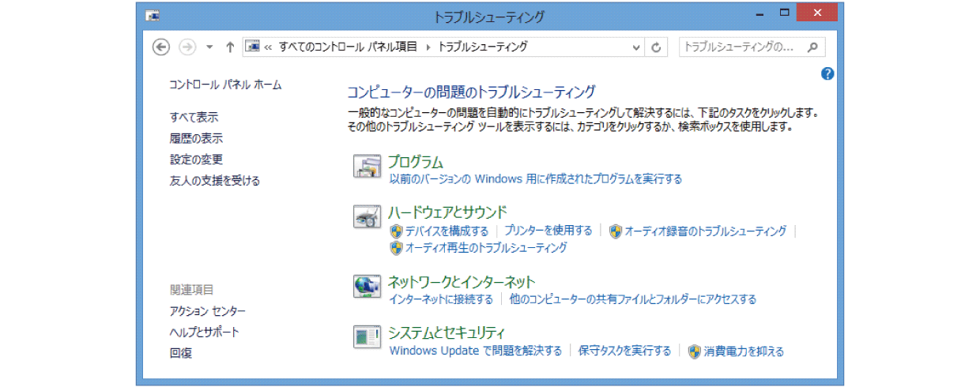Go up one level with up arrow
Image resolution: width=980 pixels, height=387 pixels.
click(x=230, y=47)
